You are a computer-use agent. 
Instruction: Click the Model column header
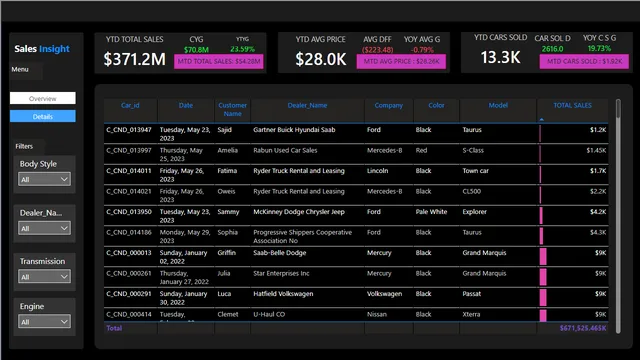click(x=498, y=105)
